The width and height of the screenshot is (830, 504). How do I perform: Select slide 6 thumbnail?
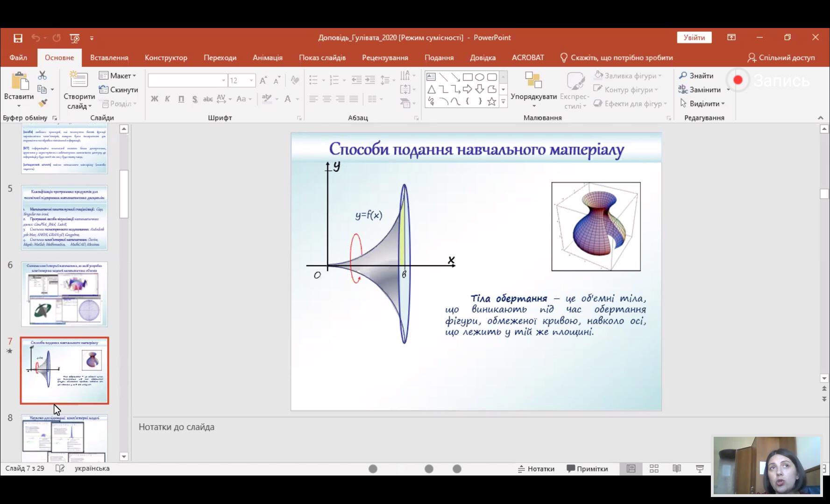click(64, 294)
